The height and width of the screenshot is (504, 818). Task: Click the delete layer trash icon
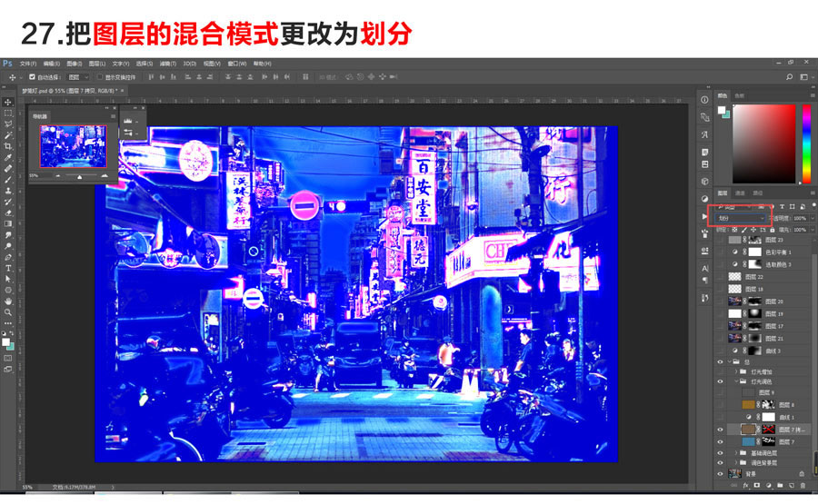pos(803,485)
